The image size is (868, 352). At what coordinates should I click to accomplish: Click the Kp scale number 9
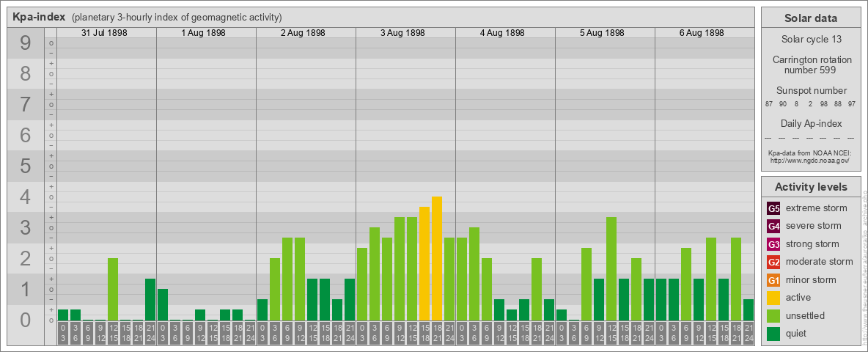[26, 43]
